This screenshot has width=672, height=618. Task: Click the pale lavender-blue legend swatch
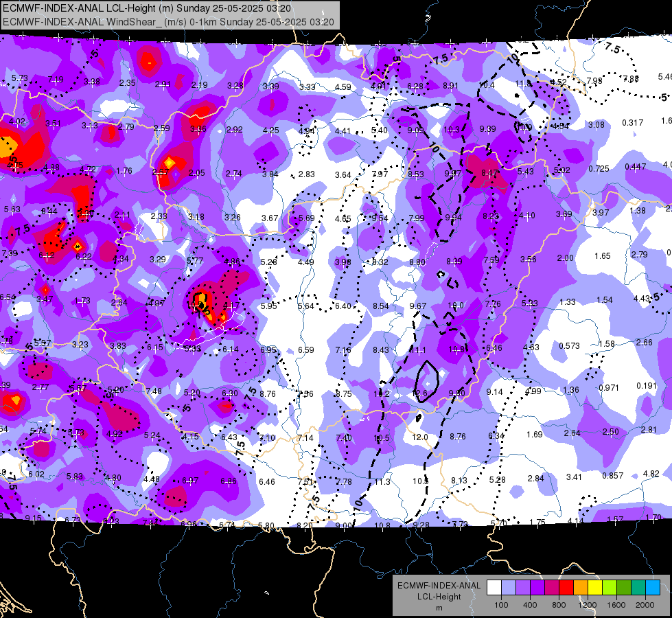click(x=508, y=588)
